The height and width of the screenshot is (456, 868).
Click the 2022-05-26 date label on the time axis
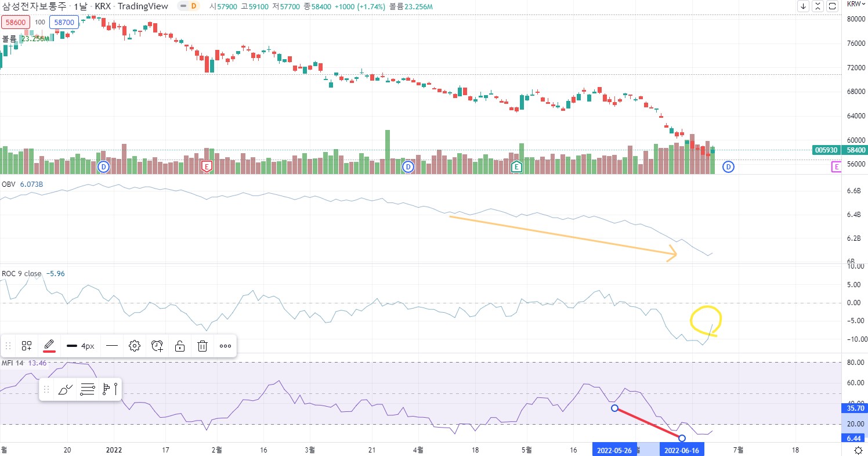[x=614, y=450]
